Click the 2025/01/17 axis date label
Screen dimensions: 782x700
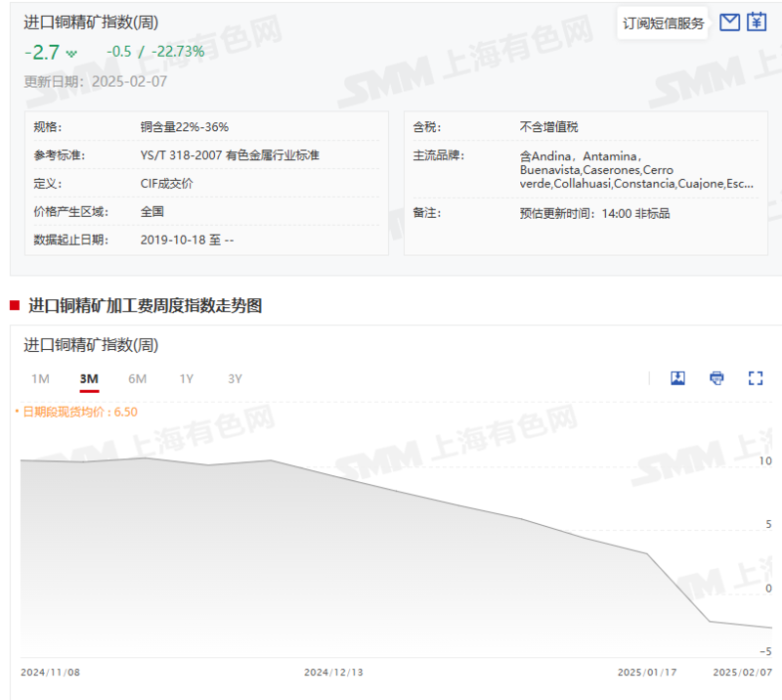(647, 672)
